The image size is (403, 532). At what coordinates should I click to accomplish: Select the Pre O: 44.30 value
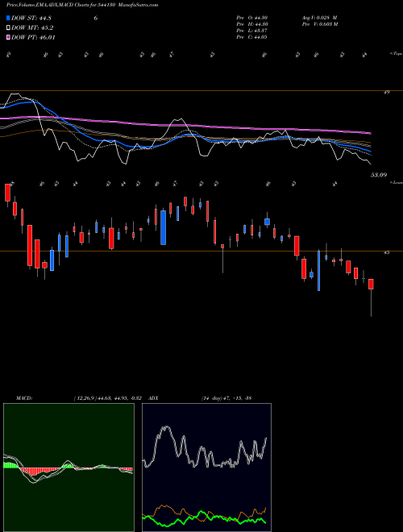(x=251, y=18)
